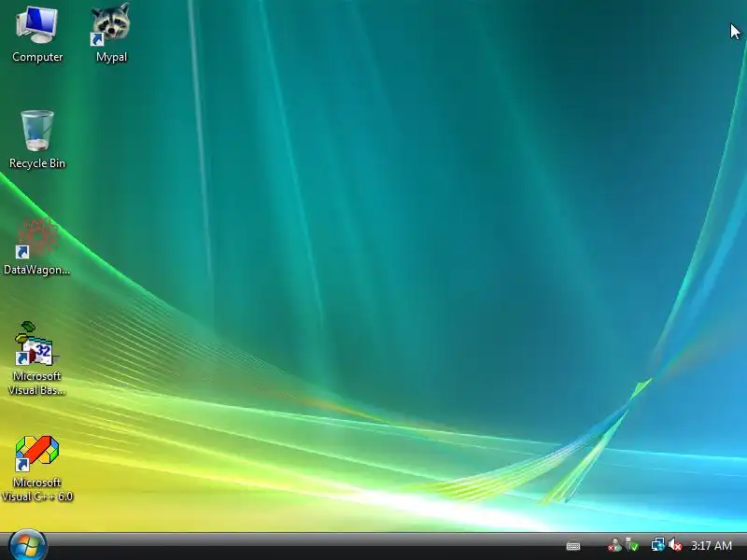
Task: Select the Microsoft Visual Basic shortcut
Action: pos(36,358)
